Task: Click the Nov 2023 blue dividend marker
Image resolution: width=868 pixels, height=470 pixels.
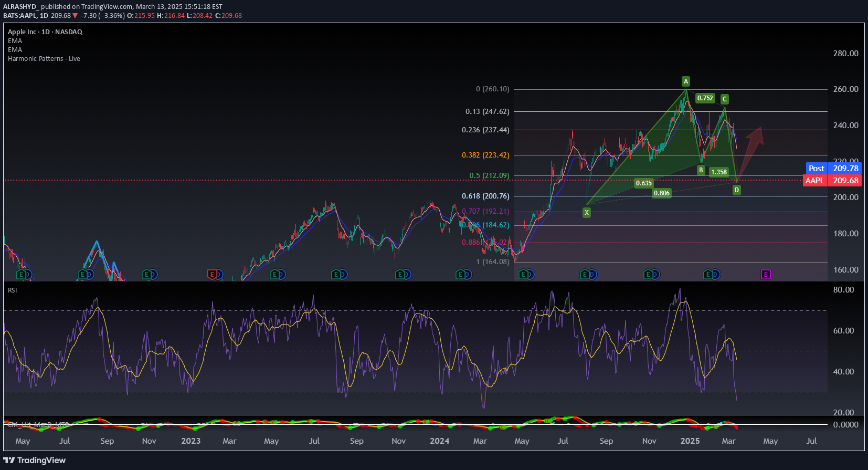Action: [407, 274]
